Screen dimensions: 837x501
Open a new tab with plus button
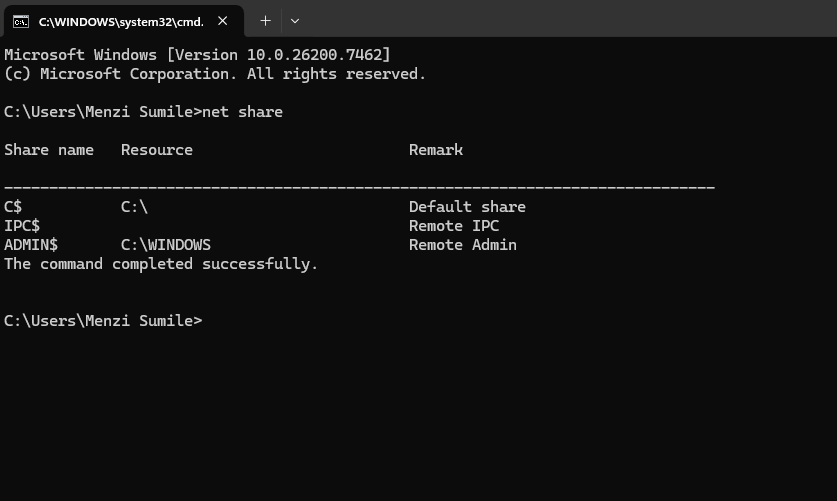[x=265, y=21]
